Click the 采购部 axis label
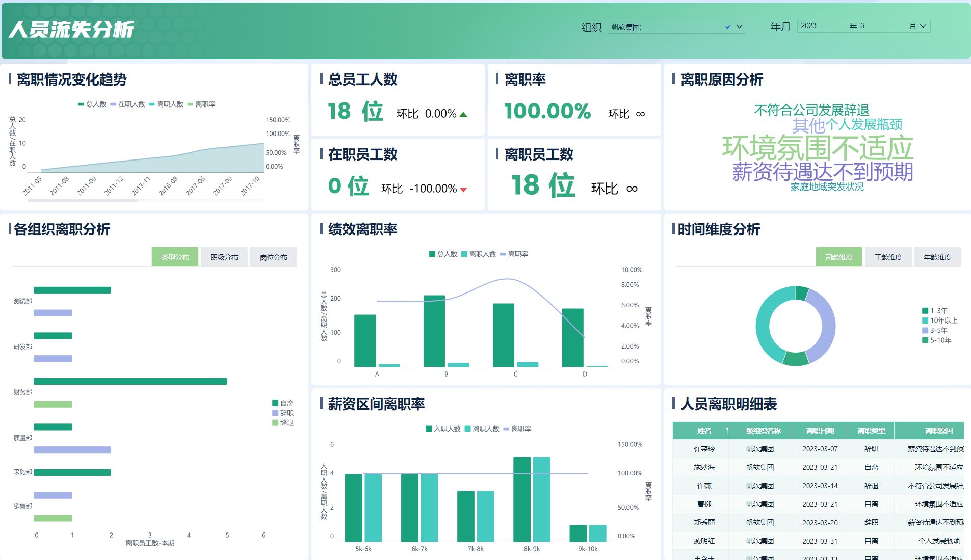971x560 pixels. (x=22, y=472)
